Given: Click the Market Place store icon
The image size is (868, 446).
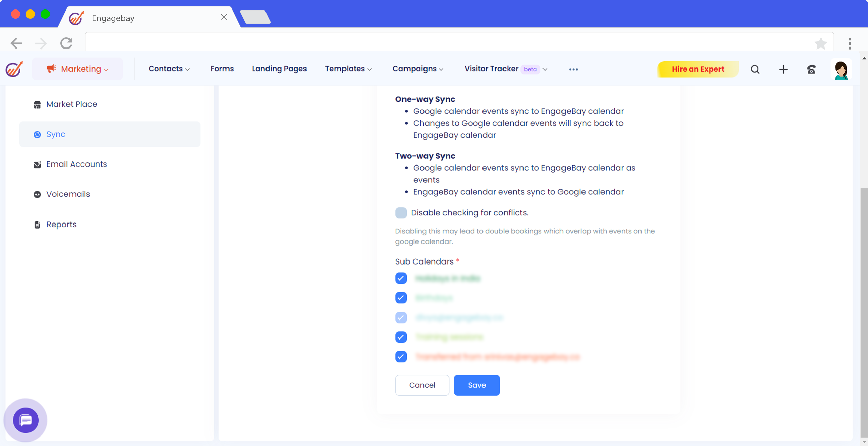Looking at the screenshot, I should [37, 104].
